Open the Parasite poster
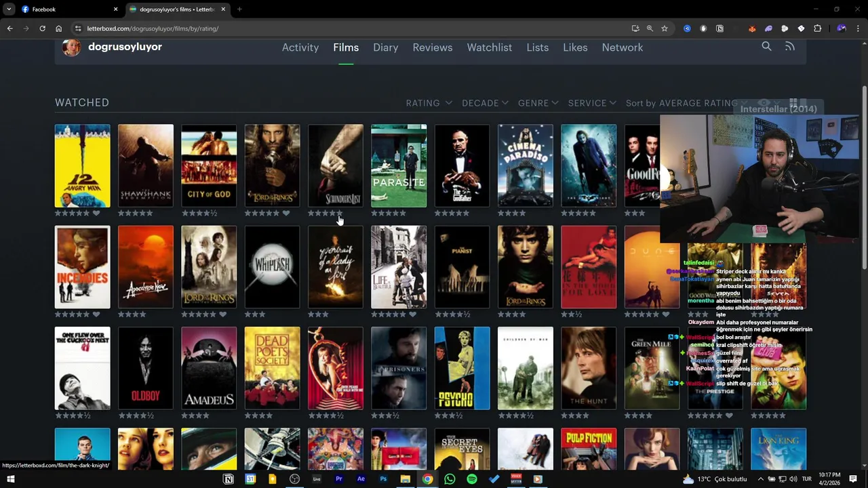The height and width of the screenshot is (488, 868). [399, 165]
